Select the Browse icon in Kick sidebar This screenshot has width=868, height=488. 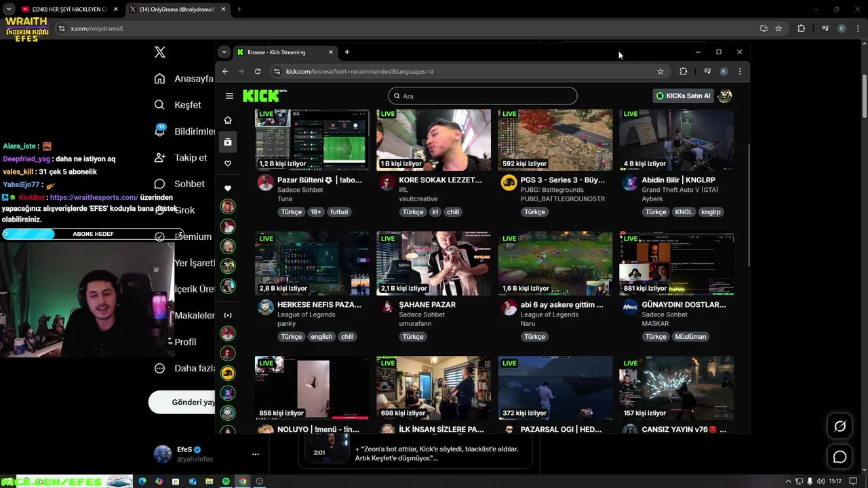(228, 142)
